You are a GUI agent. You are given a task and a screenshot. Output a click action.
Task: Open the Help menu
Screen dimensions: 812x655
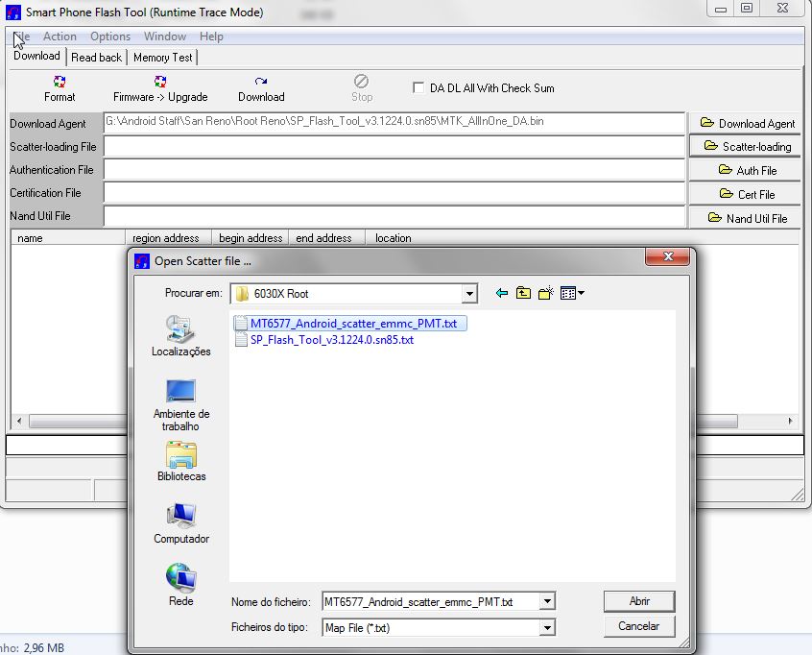pos(211,36)
